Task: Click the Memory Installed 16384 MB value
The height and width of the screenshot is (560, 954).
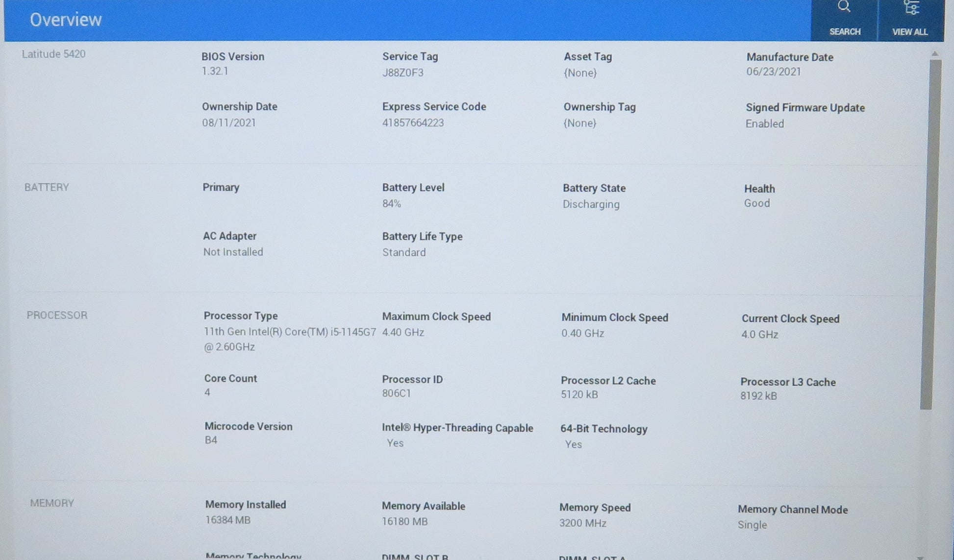Action: pos(227,520)
